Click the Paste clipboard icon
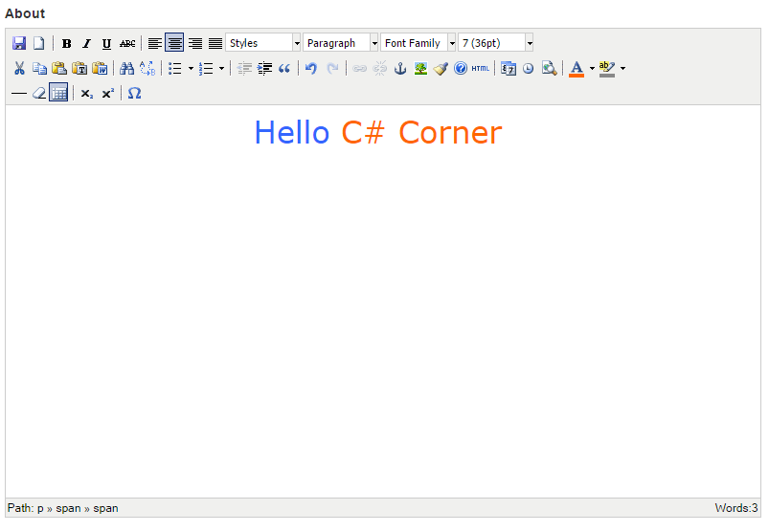Image resolution: width=769 pixels, height=532 pixels. pos(59,68)
